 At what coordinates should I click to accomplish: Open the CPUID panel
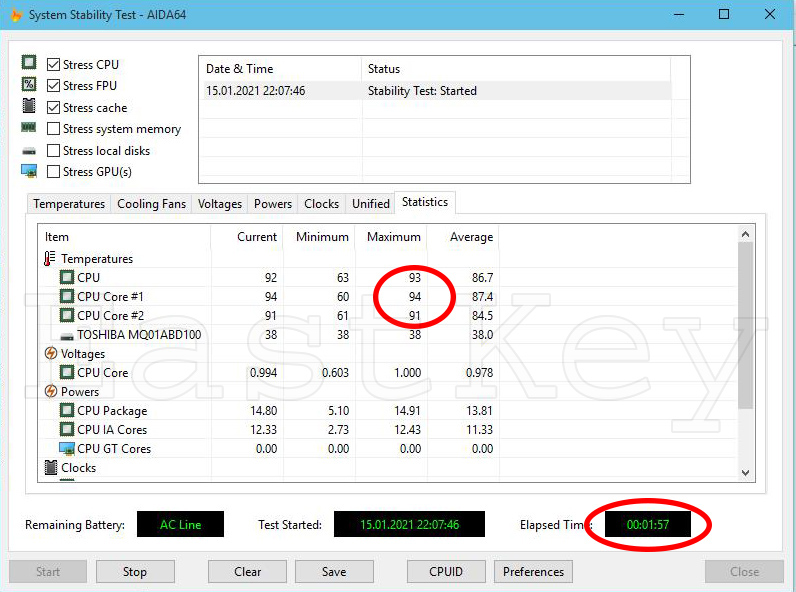[x=446, y=572]
